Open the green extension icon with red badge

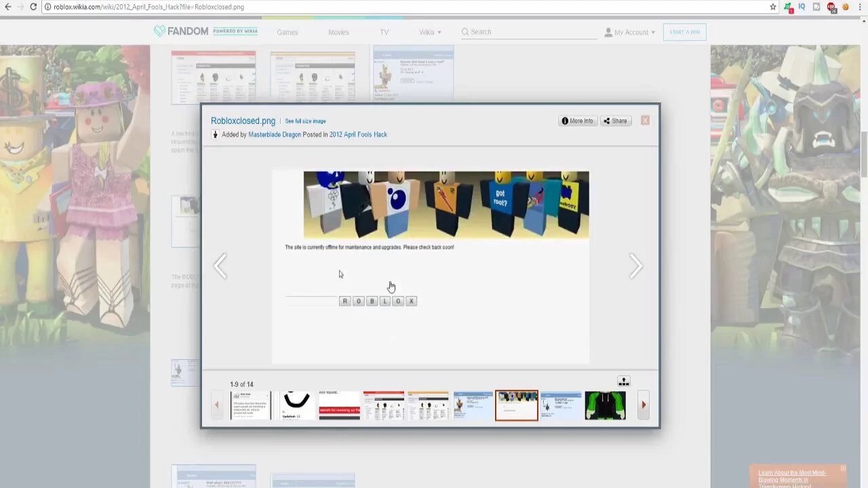click(x=788, y=7)
